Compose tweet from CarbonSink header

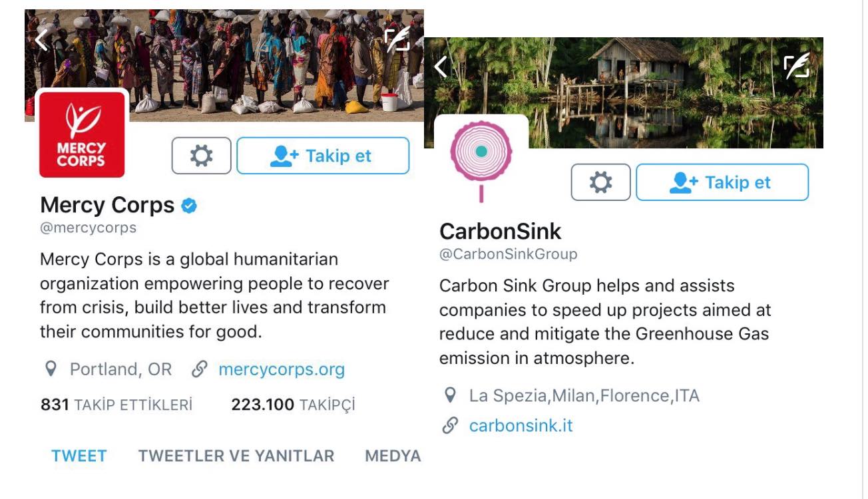(796, 67)
